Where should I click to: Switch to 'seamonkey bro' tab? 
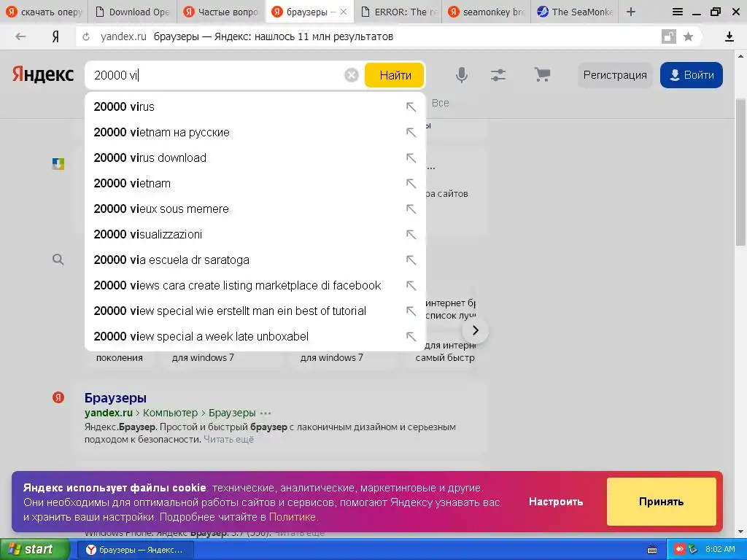click(x=487, y=12)
